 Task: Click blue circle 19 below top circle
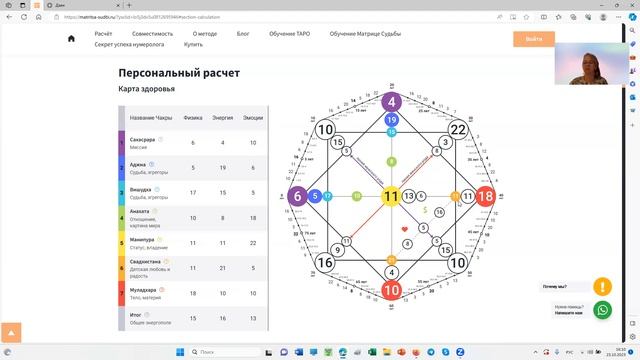pyautogui.click(x=391, y=120)
